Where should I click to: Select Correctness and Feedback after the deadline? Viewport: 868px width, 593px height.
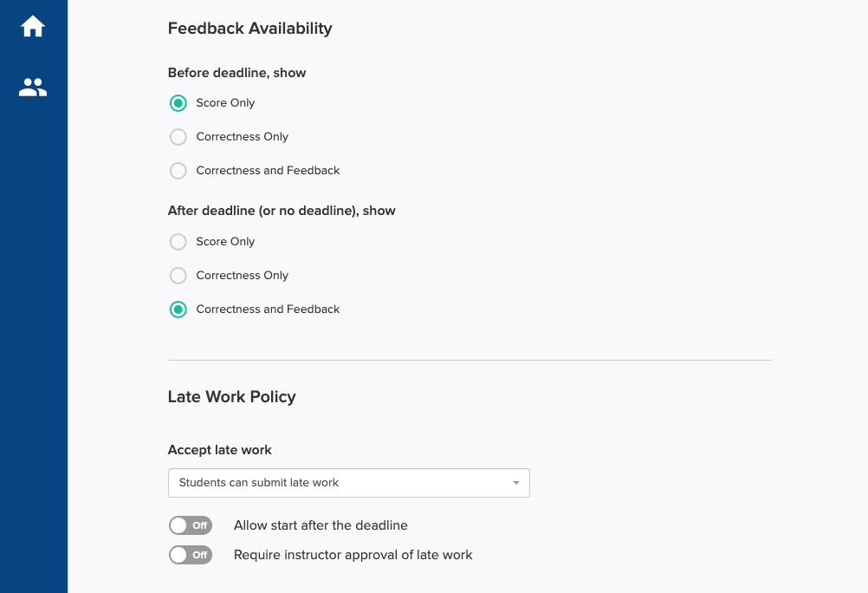coord(178,310)
